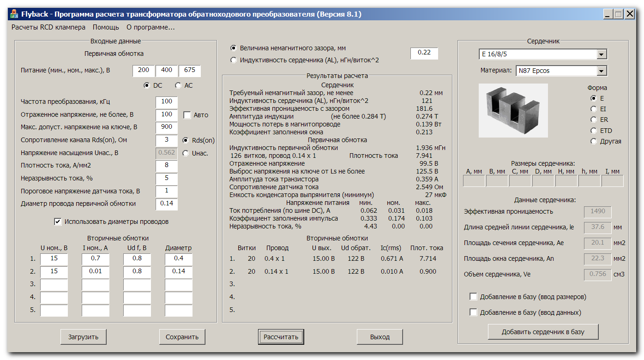Open the core type E 16/8/5 dropdown

point(601,54)
